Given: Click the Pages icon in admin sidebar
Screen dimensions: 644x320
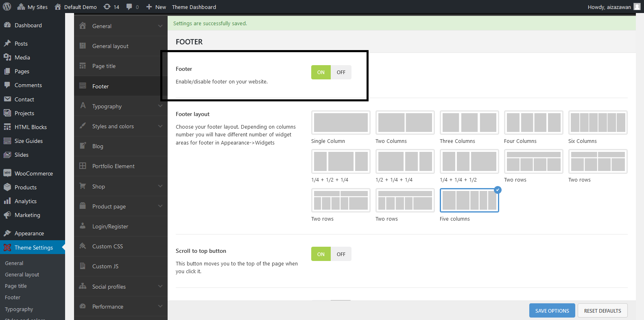Looking at the screenshot, I should tap(7, 71).
